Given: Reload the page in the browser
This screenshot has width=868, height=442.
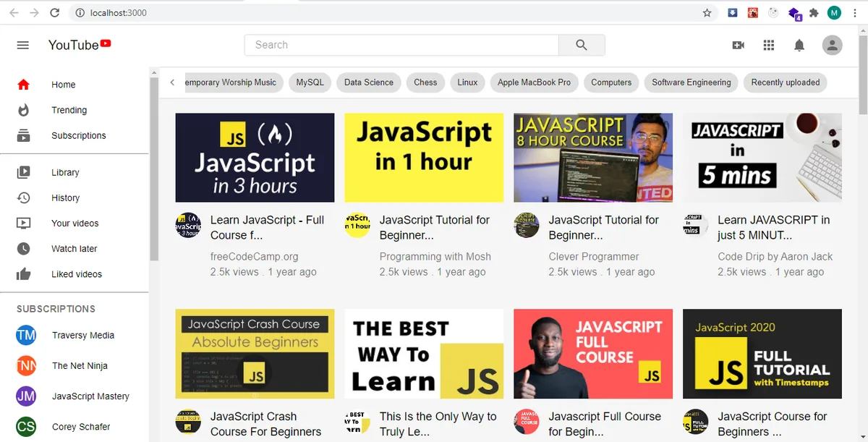Looking at the screenshot, I should click(55, 13).
